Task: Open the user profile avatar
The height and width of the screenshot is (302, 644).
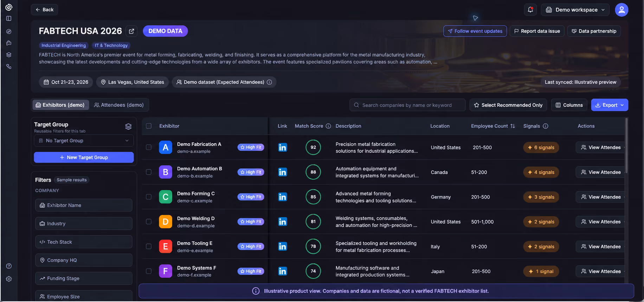Action: pyautogui.click(x=622, y=10)
